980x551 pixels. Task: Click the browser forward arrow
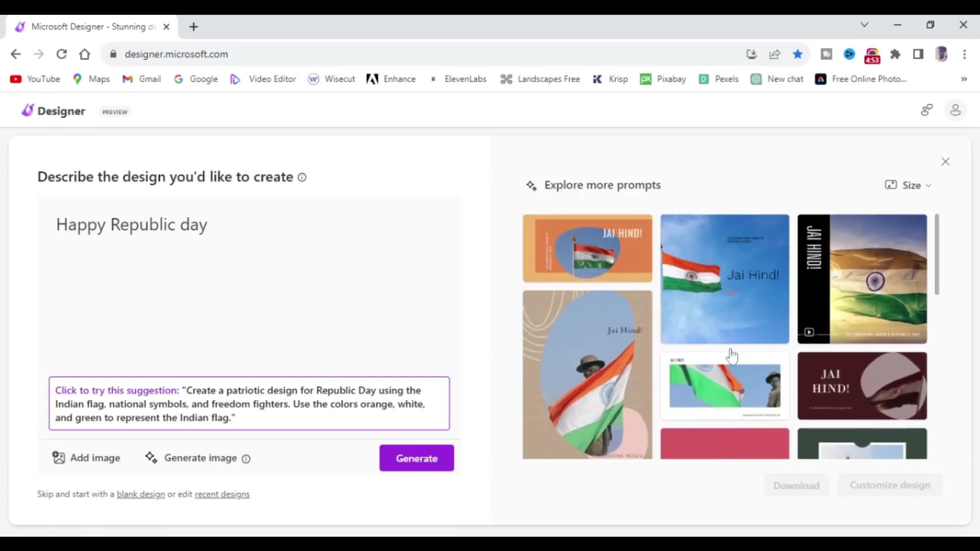tap(39, 54)
